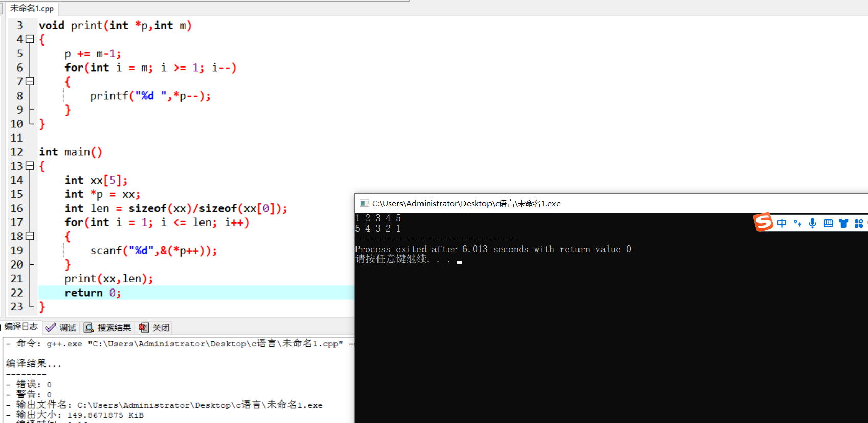
Task: Click line 'for(int i = 1; i <= len; i++)'
Action: tap(157, 222)
